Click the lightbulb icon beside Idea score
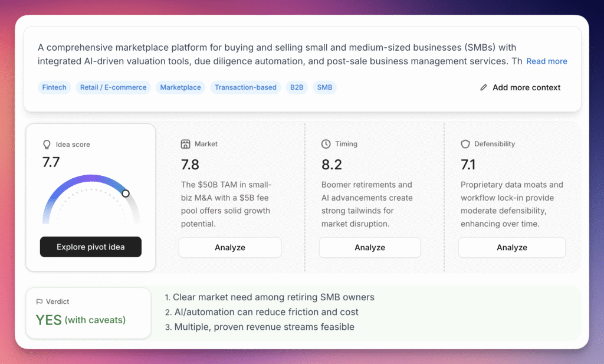The image size is (604, 364). pos(47,145)
